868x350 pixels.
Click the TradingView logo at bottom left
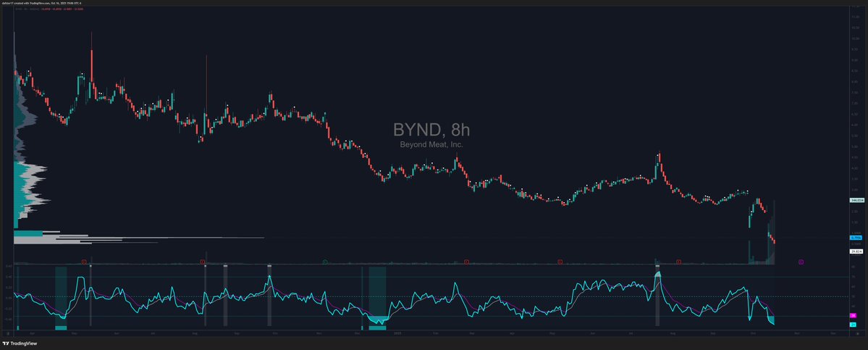coord(19,343)
